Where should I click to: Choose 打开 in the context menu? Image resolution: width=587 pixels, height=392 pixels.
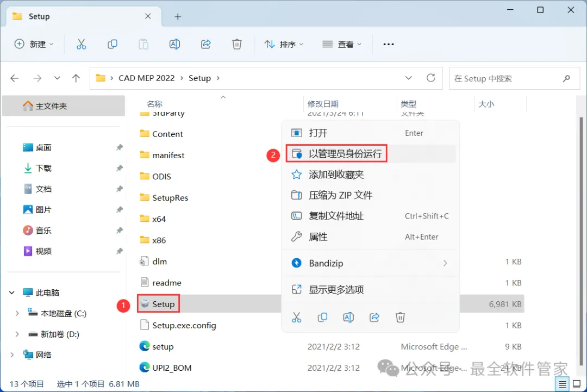click(370, 133)
